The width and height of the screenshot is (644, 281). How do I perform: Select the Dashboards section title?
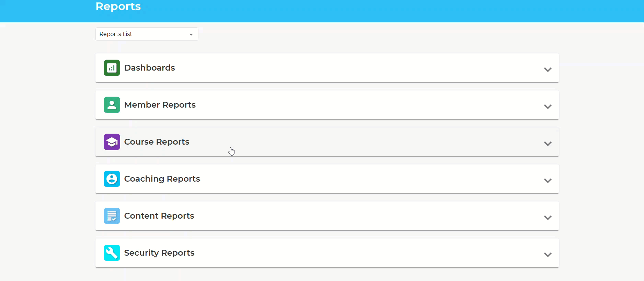[x=149, y=68]
